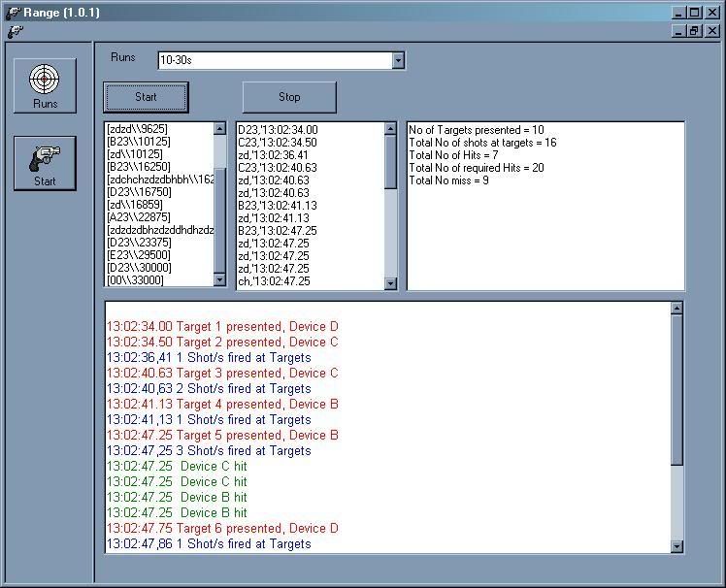Maximize the Range main window
726x588 pixels.
pyautogui.click(x=695, y=13)
